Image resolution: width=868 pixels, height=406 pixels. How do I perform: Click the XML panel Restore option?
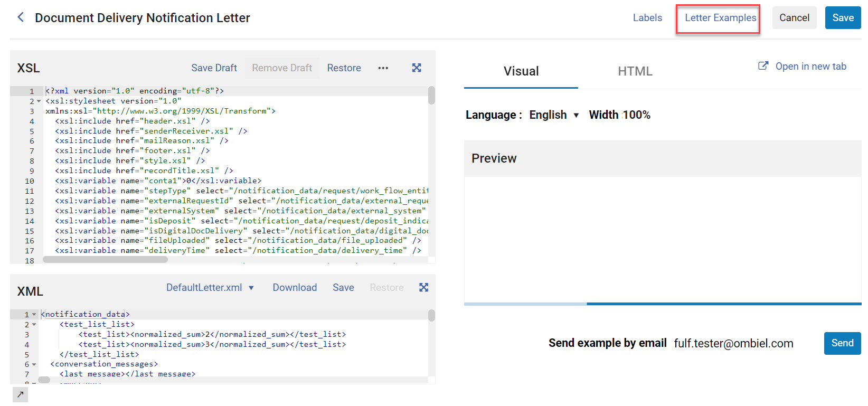point(386,288)
